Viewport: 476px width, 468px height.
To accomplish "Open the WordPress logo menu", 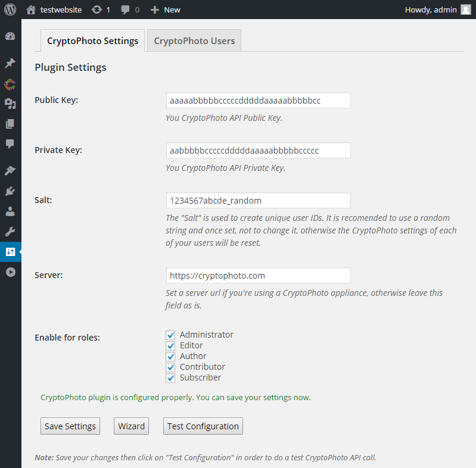I will pos(10,10).
